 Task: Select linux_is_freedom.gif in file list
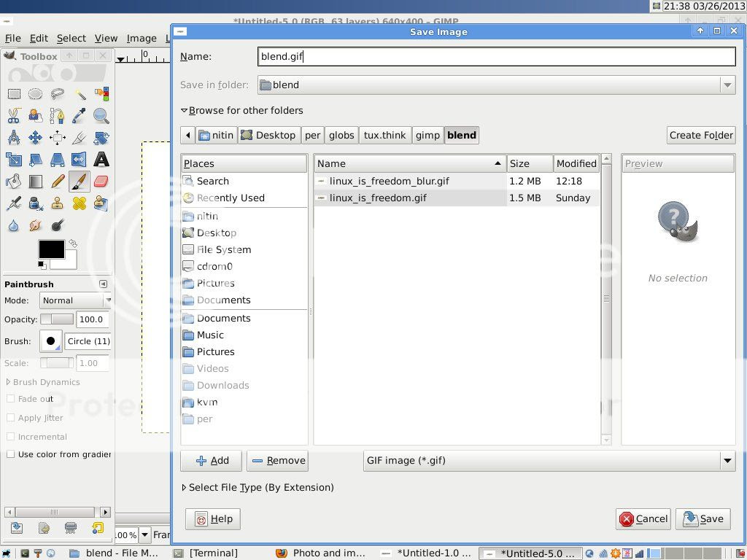pos(457,198)
